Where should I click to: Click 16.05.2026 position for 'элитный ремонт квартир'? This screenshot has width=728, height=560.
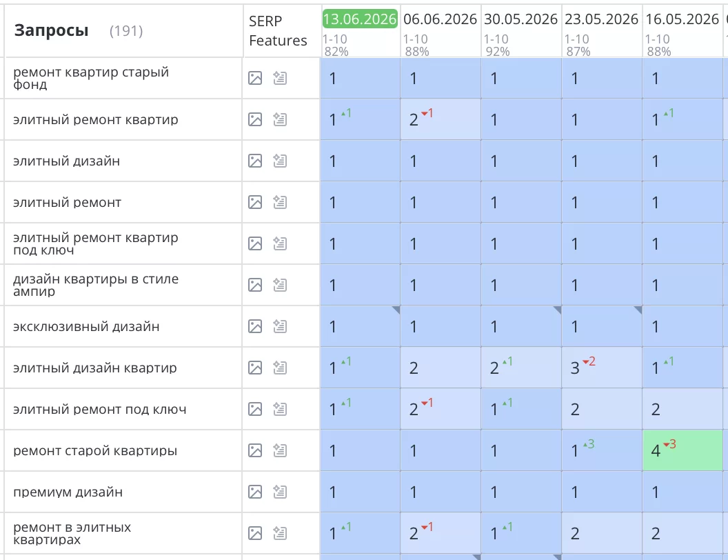coord(682,119)
